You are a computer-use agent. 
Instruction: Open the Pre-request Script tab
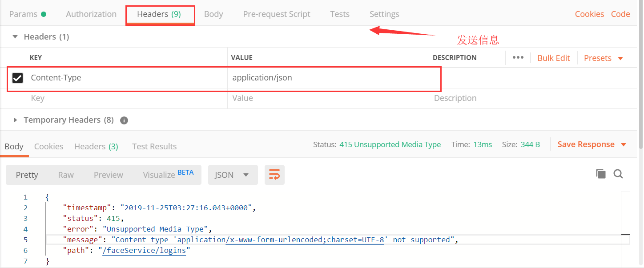tap(276, 14)
